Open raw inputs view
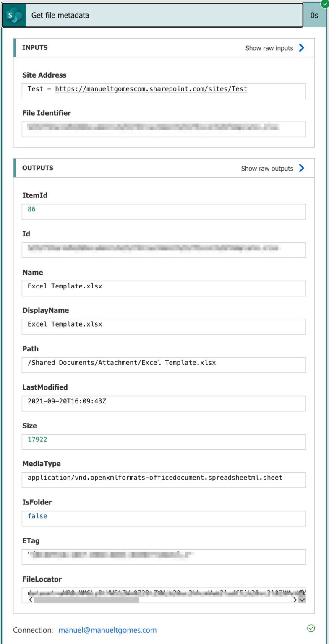Viewport: 329px width, 644px height. click(x=269, y=48)
